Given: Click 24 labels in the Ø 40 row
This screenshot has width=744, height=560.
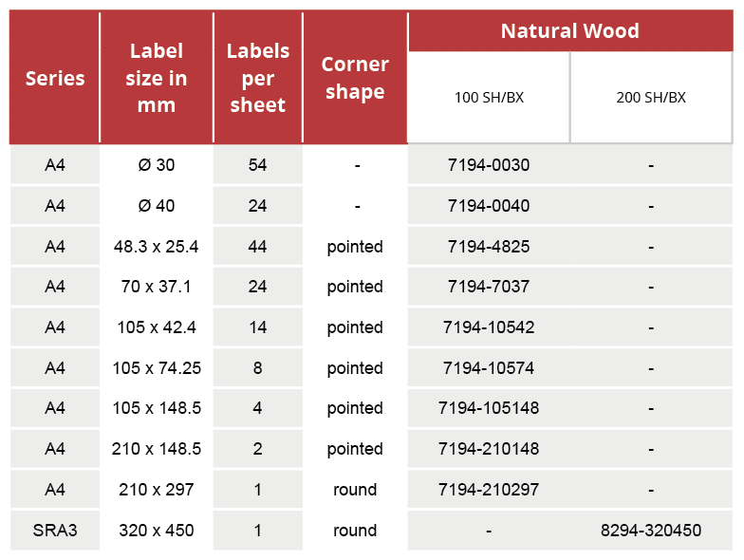Looking at the screenshot, I should tap(258, 206).
